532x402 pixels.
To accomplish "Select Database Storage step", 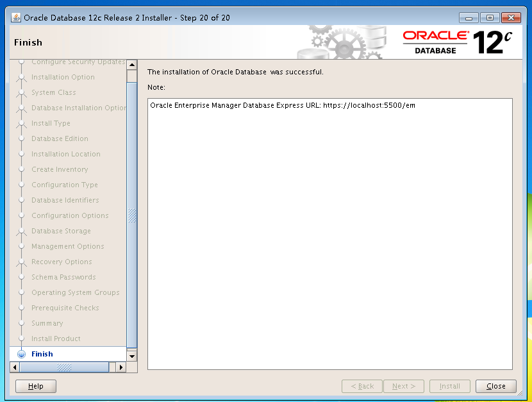I will pos(61,231).
